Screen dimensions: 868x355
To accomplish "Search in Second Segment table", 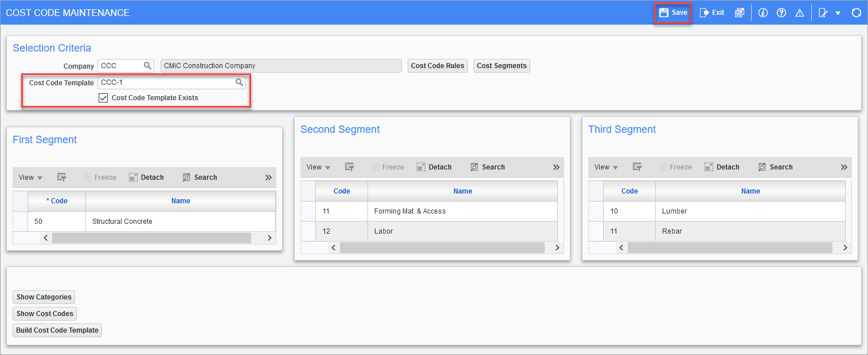I will 488,167.
